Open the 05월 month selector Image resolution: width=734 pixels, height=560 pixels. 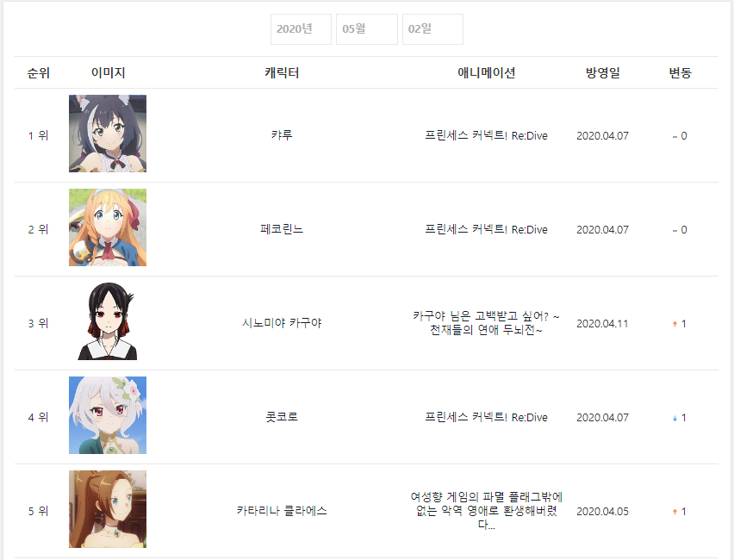coord(366,29)
